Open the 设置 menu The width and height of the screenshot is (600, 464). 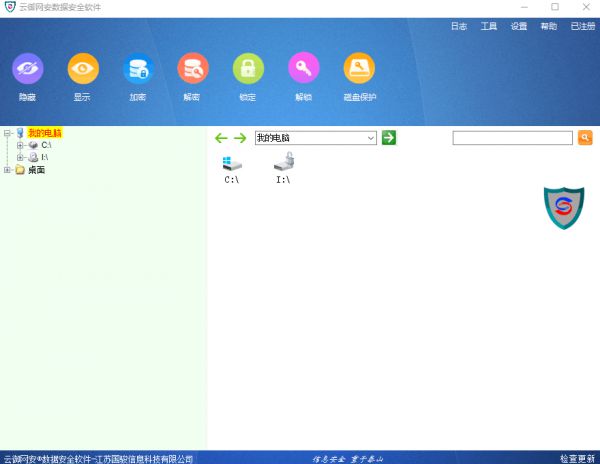[x=519, y=27]
